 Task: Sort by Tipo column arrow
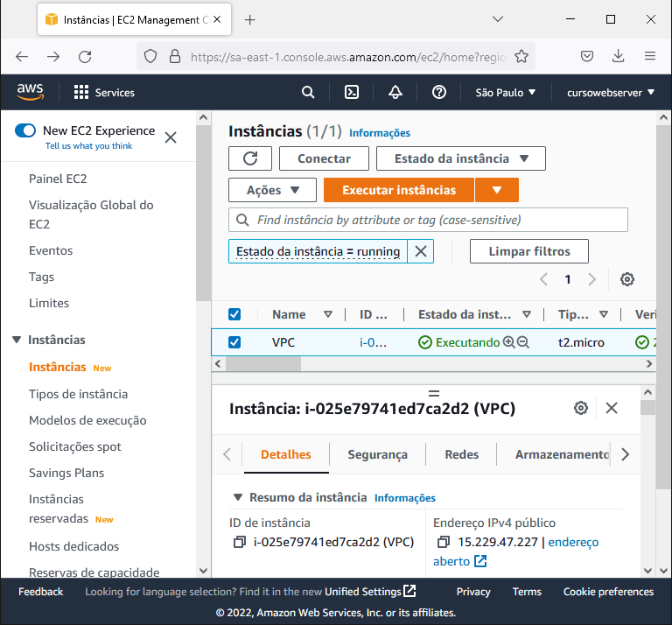(604, 314)
